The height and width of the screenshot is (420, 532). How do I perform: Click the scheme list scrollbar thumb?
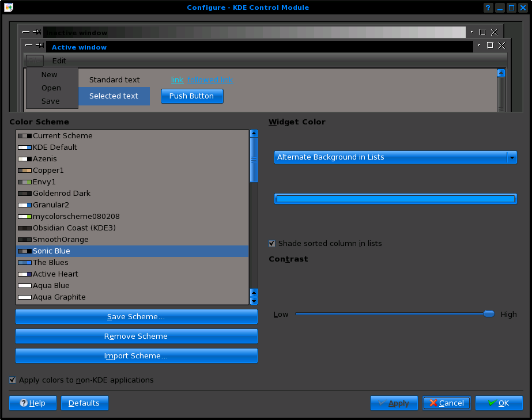254,160
